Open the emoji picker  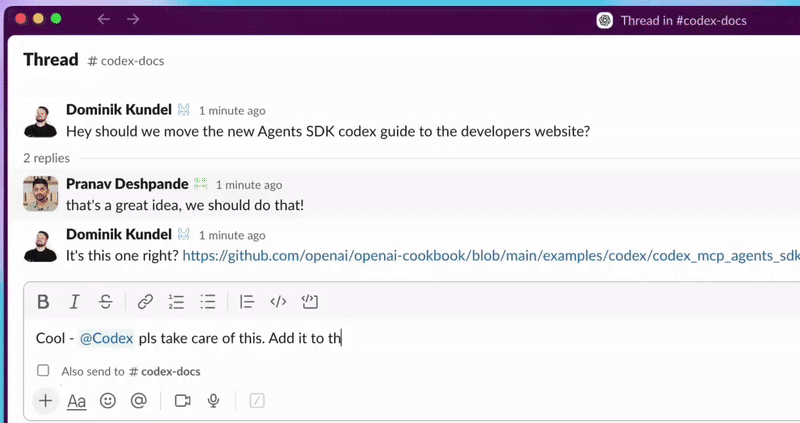coord(108,401)
